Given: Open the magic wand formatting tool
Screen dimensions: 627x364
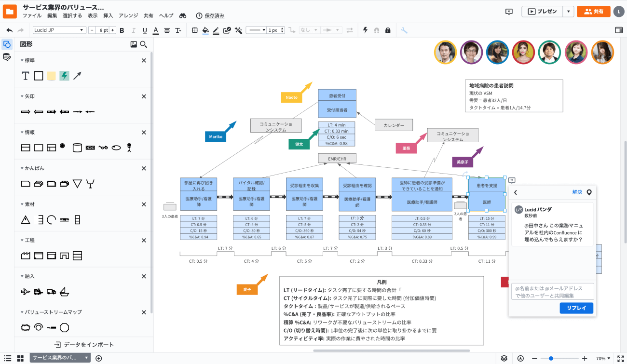Looking at the screenshot, I should click(238, 30).
